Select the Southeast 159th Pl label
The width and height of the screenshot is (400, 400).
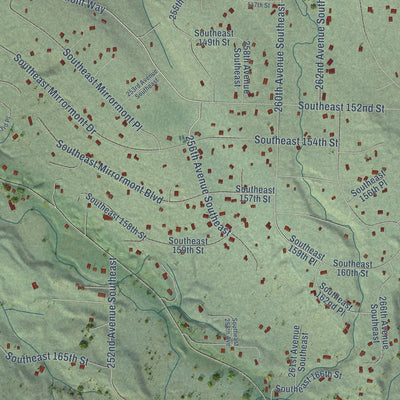click(305, 250)
